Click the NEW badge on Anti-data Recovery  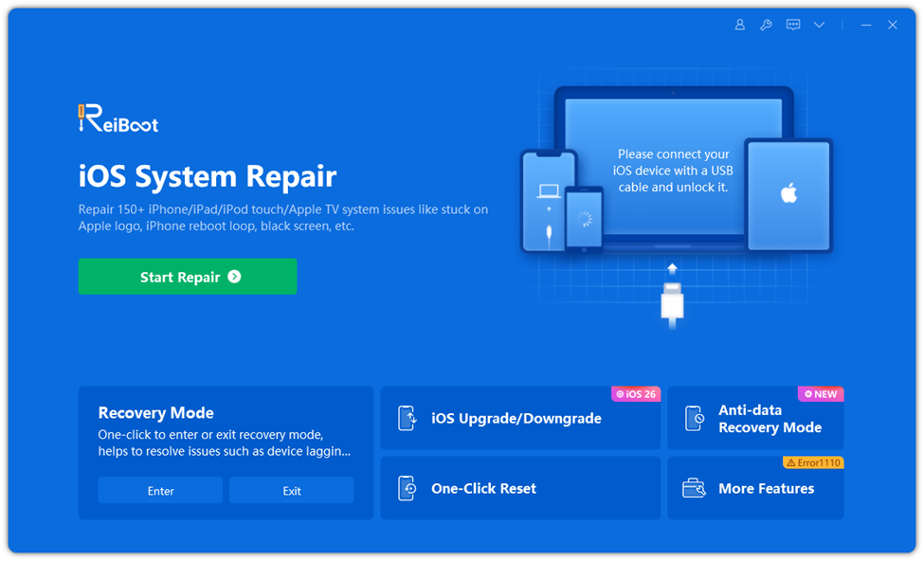(x=821, y=393)
